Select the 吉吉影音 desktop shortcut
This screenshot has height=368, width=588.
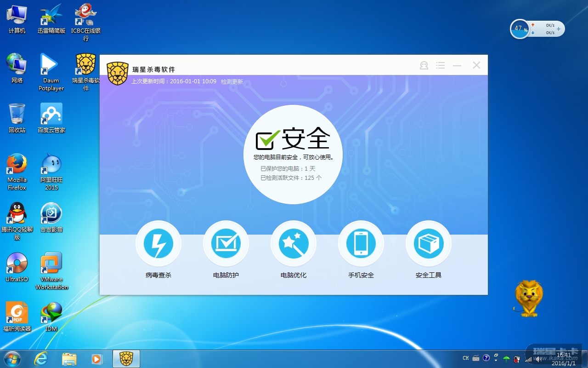point(51,218)
